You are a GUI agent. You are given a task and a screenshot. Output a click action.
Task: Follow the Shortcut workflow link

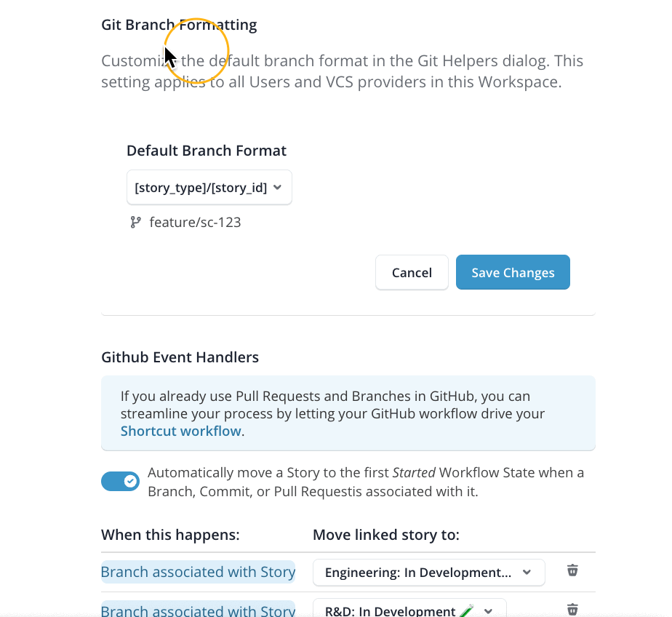[180, 431]
